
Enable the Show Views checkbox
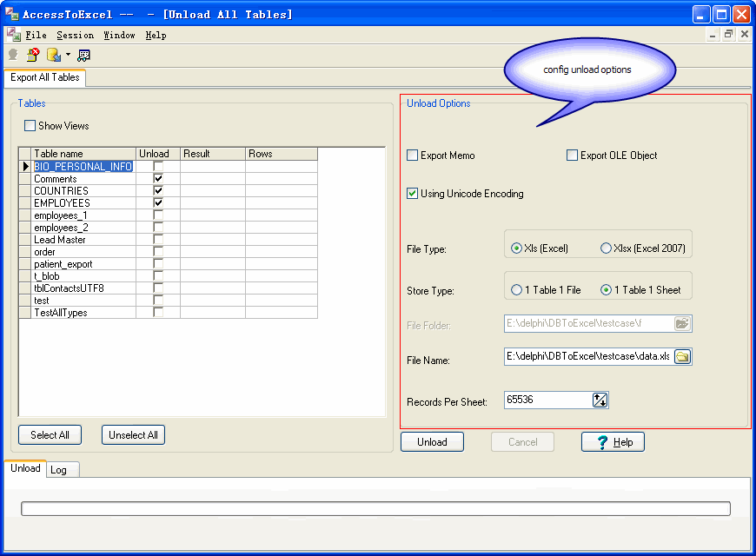click(30, 126)
